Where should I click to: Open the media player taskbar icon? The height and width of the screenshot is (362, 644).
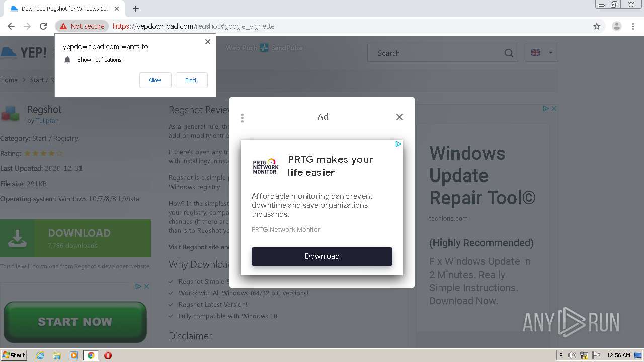(74, 355)
